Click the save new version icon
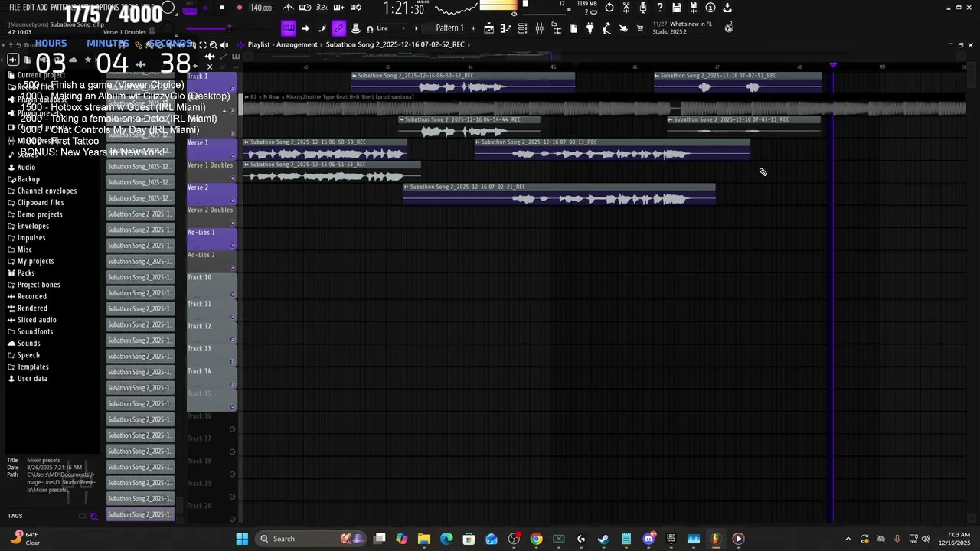980x551 pixels. pyautogui.click(x=694, y=8)
